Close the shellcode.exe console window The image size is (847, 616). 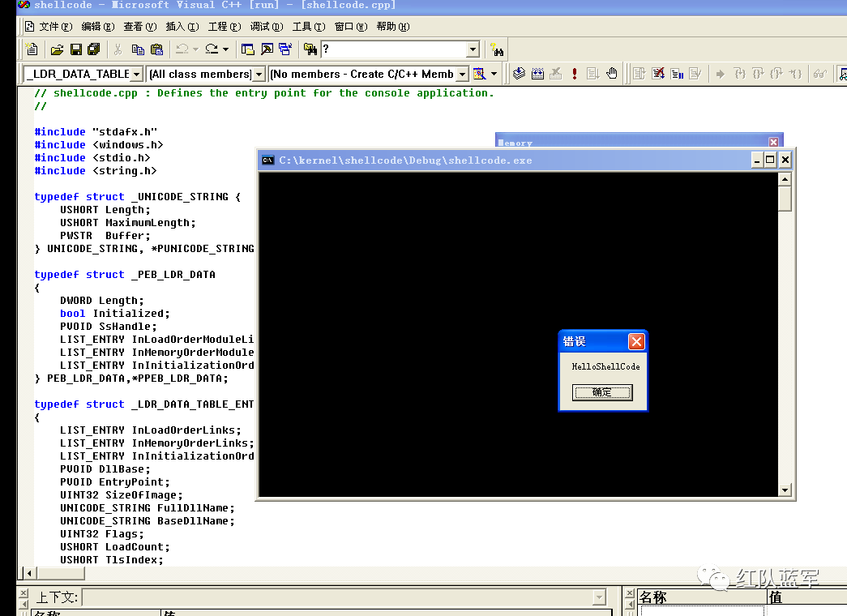[x=785, y=160]
